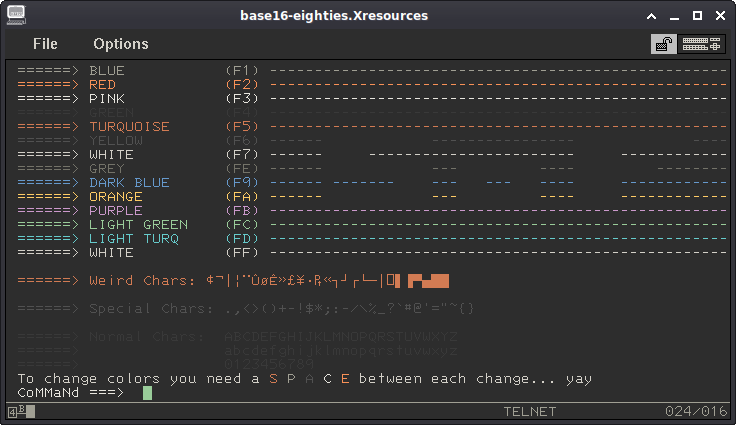Open the on-screen keypad icon

701,44
